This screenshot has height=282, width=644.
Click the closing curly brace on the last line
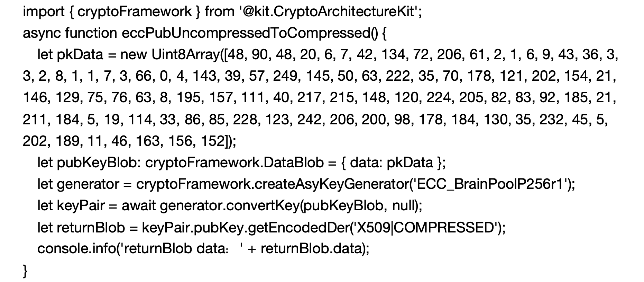pyautogui.click(x=25, y=270)
